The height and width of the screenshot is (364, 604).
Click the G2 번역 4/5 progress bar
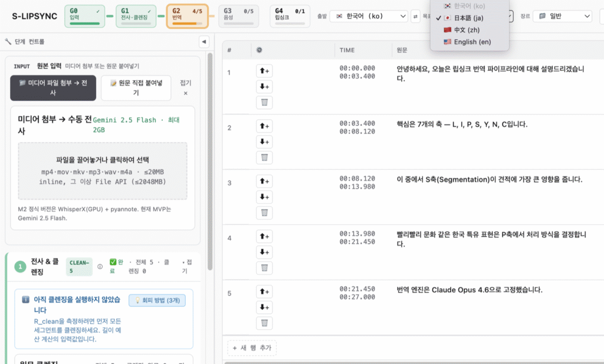[187, 24]
